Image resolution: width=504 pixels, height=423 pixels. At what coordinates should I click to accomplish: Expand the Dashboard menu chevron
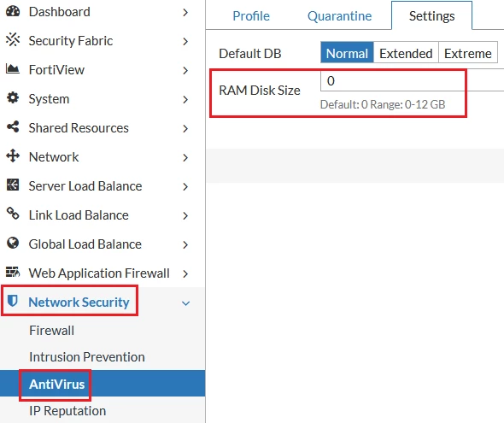point(185,13)
